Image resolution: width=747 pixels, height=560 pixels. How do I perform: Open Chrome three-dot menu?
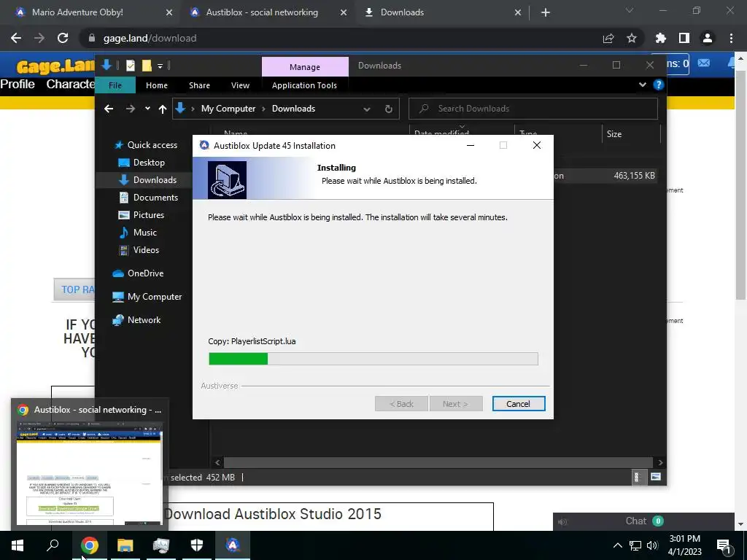coord(731,38)
